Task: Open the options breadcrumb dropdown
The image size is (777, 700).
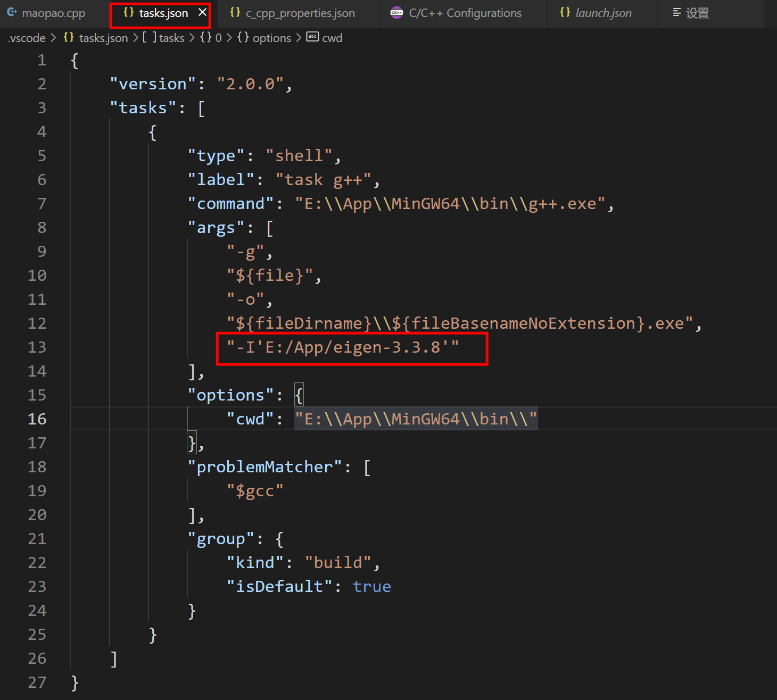Action: point(272,37)
